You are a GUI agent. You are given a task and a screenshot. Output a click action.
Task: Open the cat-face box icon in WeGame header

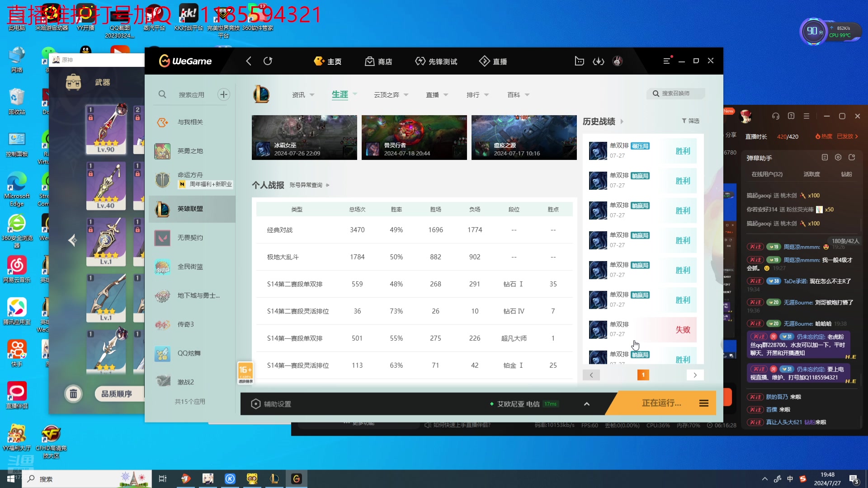click(579, 61)
